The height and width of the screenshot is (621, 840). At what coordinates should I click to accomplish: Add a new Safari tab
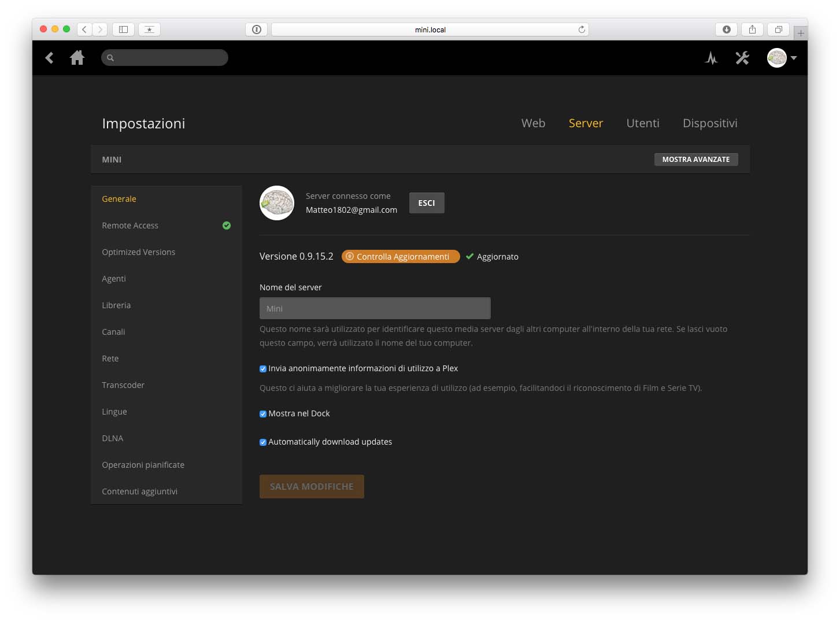(x=801, y=33)
